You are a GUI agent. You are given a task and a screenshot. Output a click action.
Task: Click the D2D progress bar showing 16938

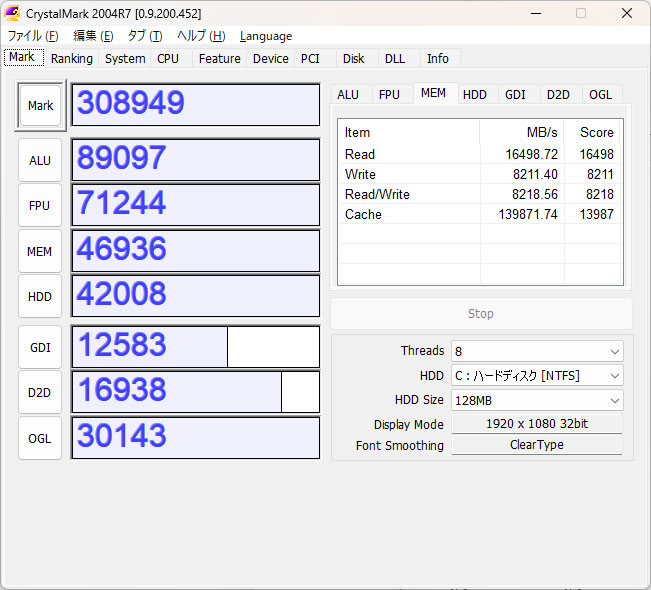point(196,392)
